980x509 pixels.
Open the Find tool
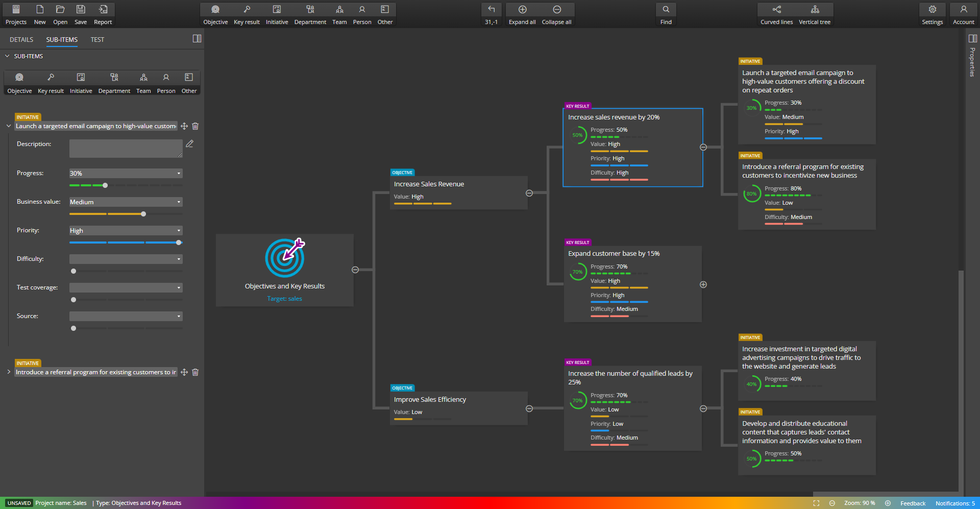point(666,13)
